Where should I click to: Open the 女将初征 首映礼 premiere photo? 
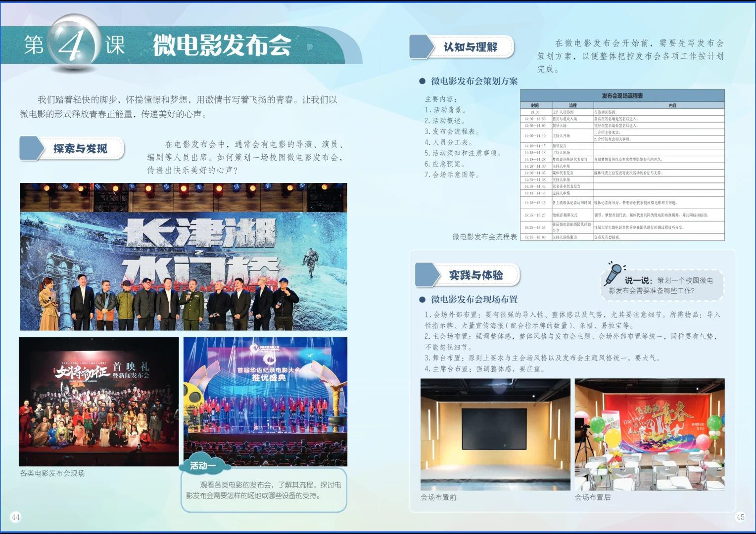click(x=99, y=402)
